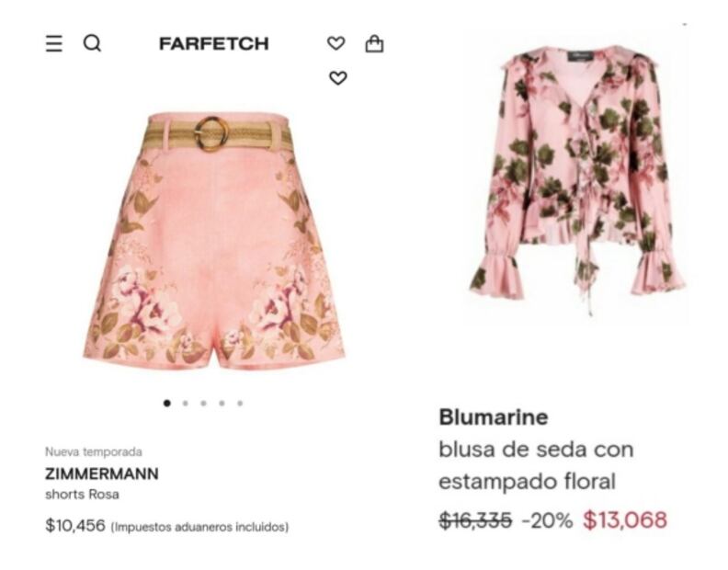
Task: Select the first carousel dot
Action: [x=167, y=403]
